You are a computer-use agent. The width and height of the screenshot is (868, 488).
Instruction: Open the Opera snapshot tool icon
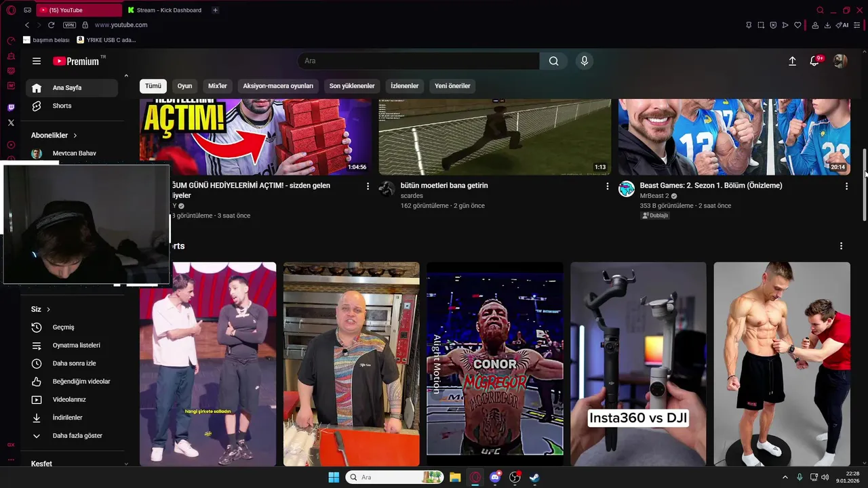761,25
